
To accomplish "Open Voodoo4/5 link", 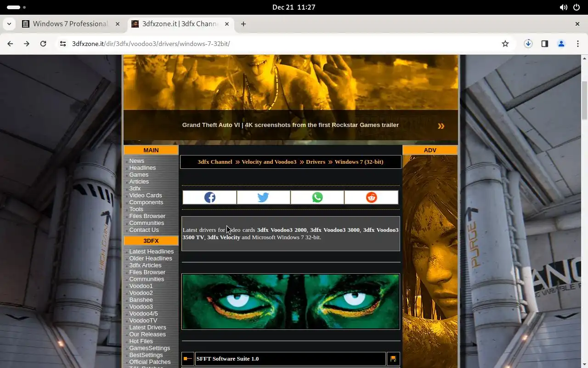I will click(143, 314).
